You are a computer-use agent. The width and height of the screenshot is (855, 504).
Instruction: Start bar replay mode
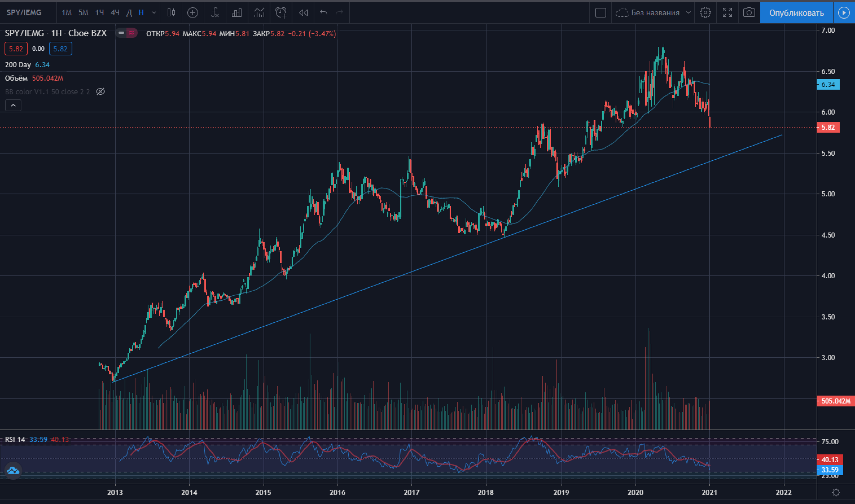pos(303,13)
